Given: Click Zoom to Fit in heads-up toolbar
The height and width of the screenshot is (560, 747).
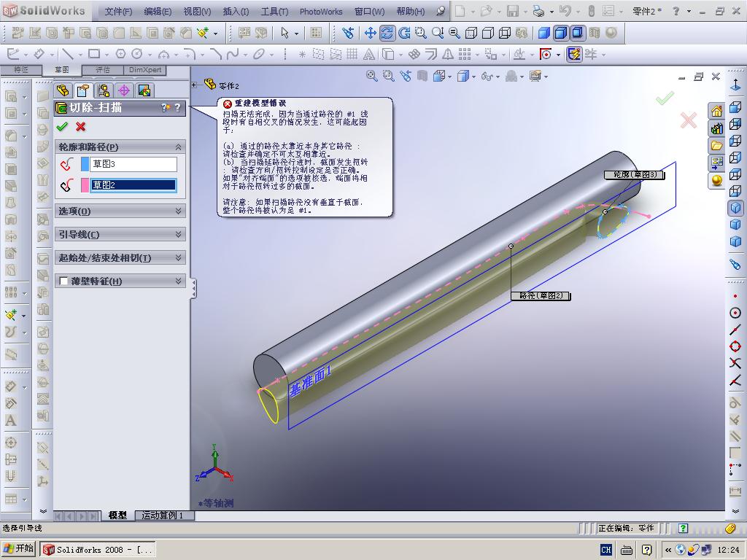Looking at the screenshot, I should (371, 76).
